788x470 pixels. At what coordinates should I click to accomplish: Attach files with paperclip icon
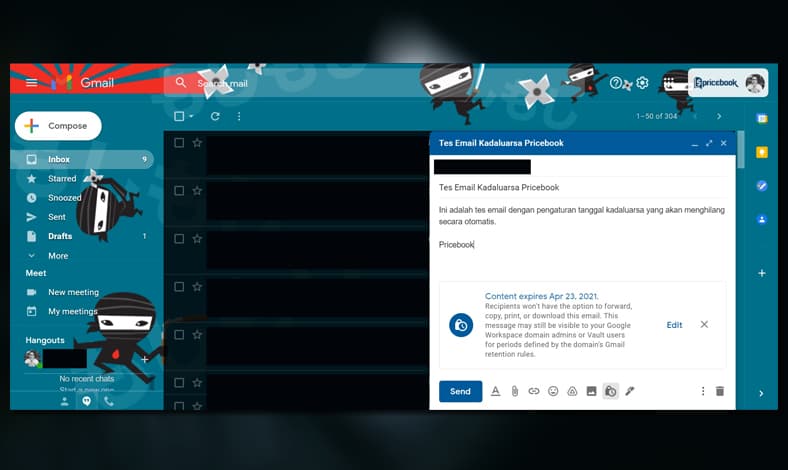click(x=515, y=391)
